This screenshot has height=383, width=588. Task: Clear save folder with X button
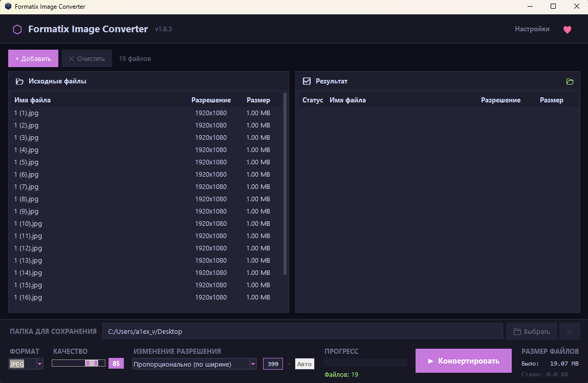click(x=569, y=332)
